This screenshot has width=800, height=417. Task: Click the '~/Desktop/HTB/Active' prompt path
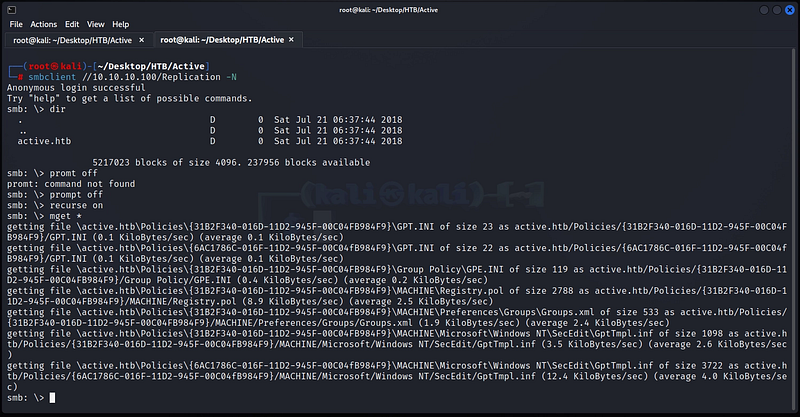[151, 66]
